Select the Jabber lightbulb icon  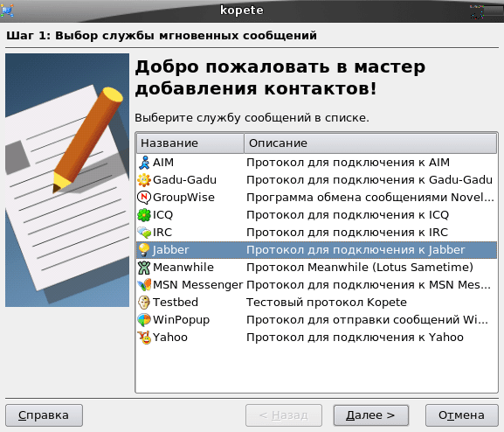[144, 250]
